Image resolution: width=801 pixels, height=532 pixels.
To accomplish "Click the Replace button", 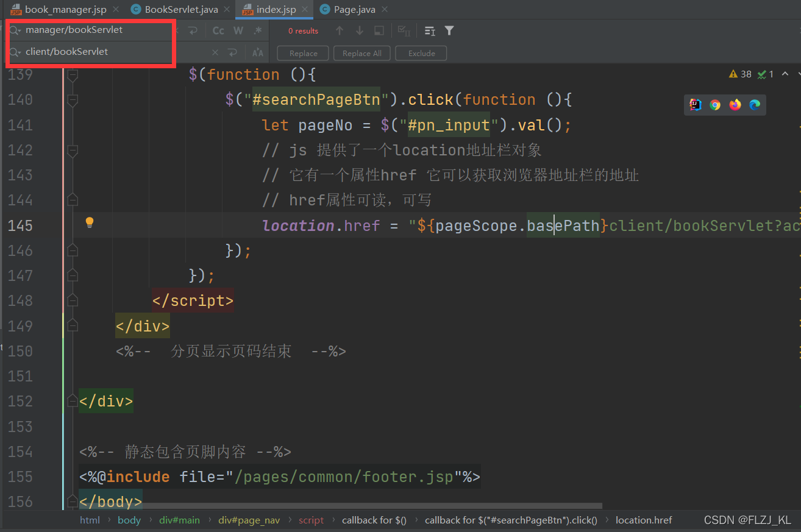I will point(304,53).
